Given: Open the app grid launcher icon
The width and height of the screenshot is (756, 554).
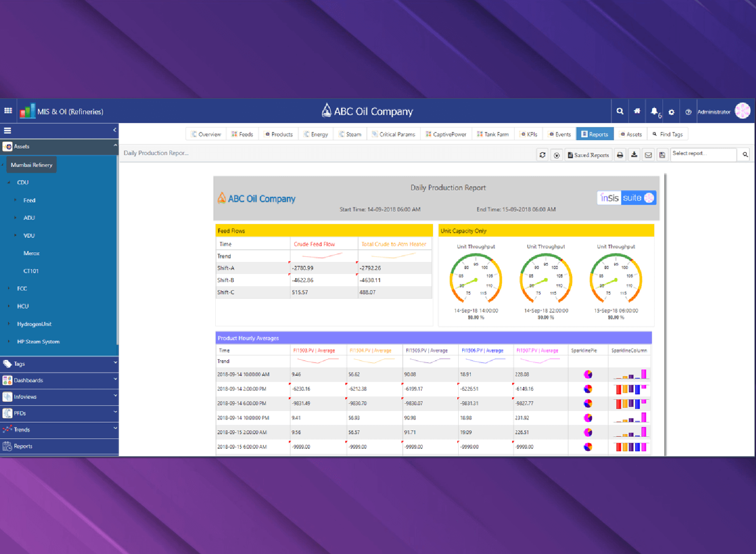Looking at the screenshot, I should pyautogui.click(x=8, y=111).
